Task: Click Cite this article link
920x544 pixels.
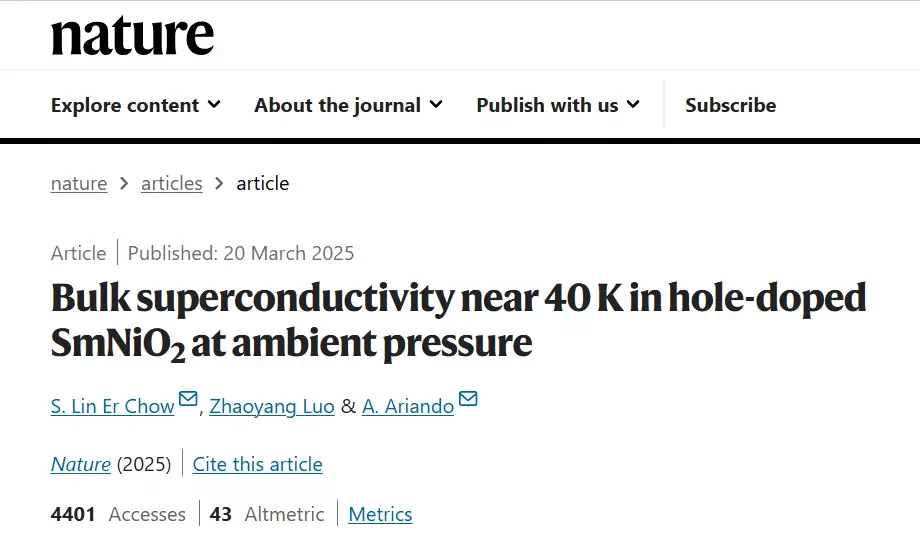Action: coord(258,464)
